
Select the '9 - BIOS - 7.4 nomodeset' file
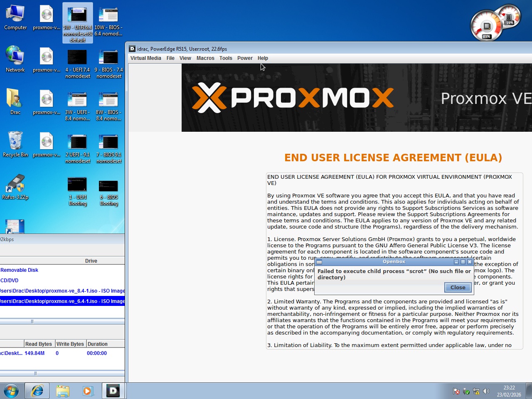(x=108, y=64)
